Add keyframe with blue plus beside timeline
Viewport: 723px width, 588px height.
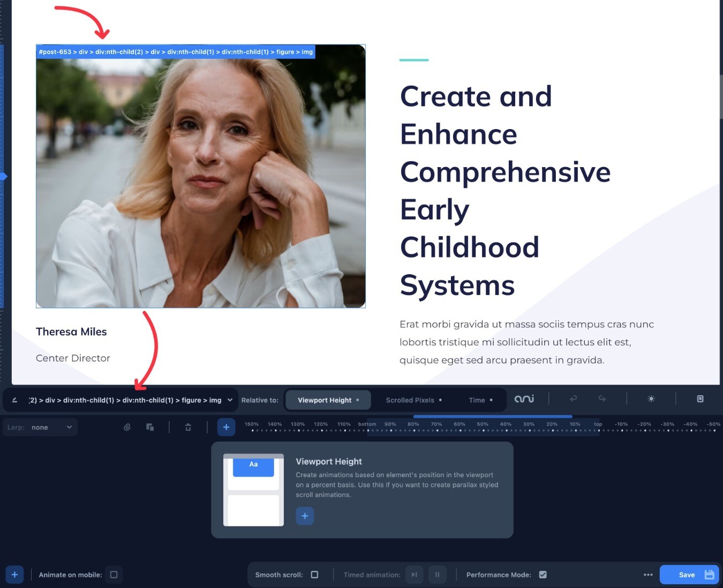pos(226,427)
